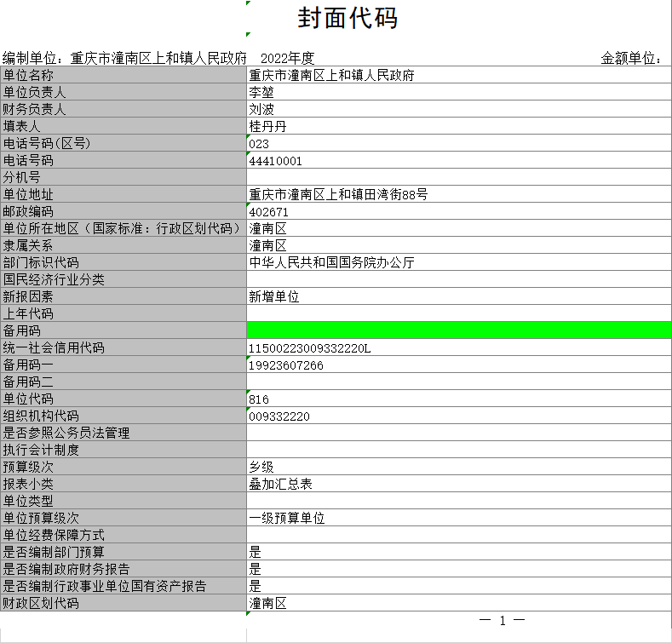Viewport: 672px width, 643px height.
Task: Select the 是否编制行政事业单位国有资产报告 label
Action: tap(123, 586)
